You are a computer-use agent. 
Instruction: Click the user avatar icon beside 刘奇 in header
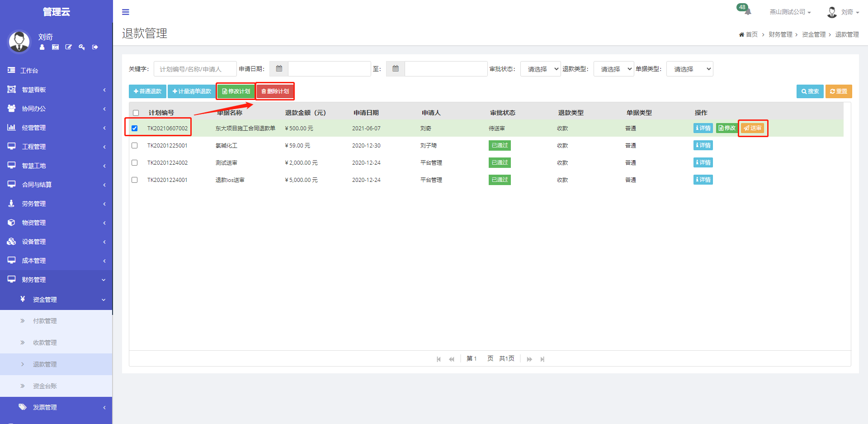(x=832, y=12)
